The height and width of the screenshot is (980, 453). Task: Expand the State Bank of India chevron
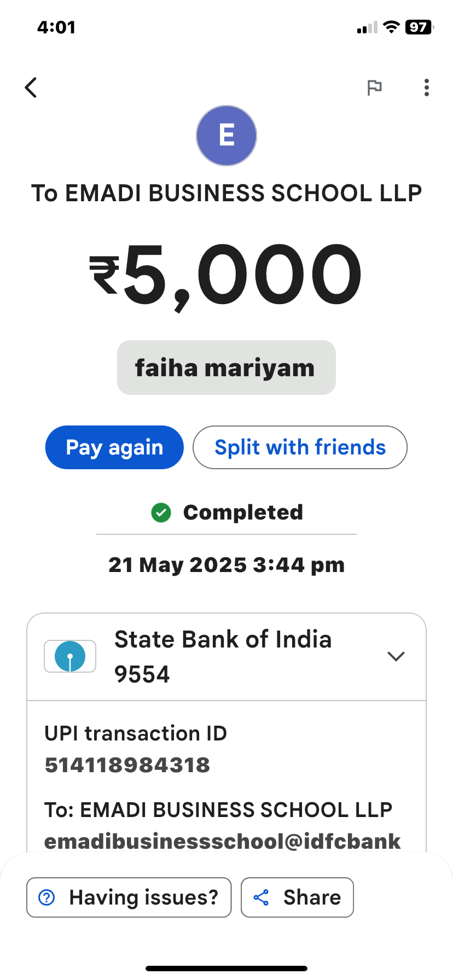click(x=396, y=656)
